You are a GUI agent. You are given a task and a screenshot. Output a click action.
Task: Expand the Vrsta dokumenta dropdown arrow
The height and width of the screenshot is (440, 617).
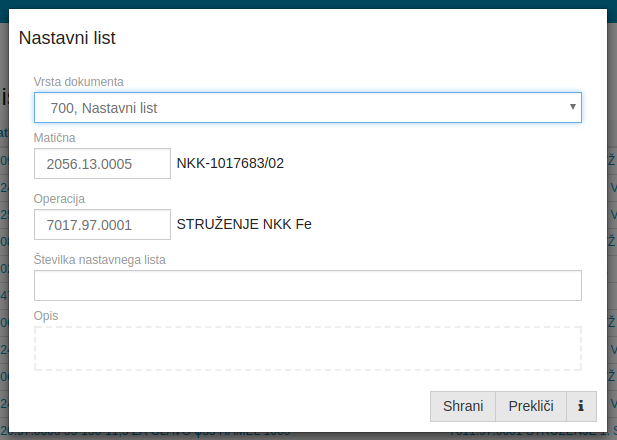click(x=572, y=106)
